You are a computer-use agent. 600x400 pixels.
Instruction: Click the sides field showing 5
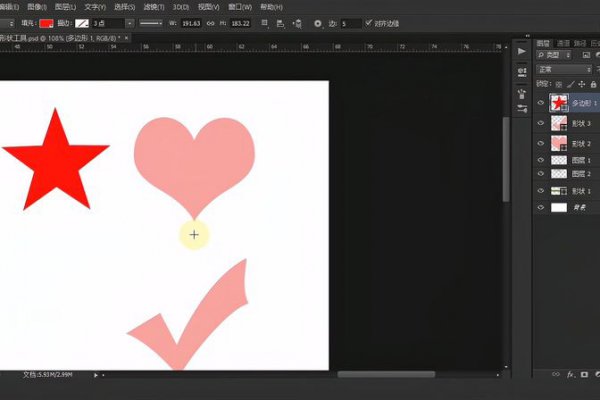click(351, 24)
